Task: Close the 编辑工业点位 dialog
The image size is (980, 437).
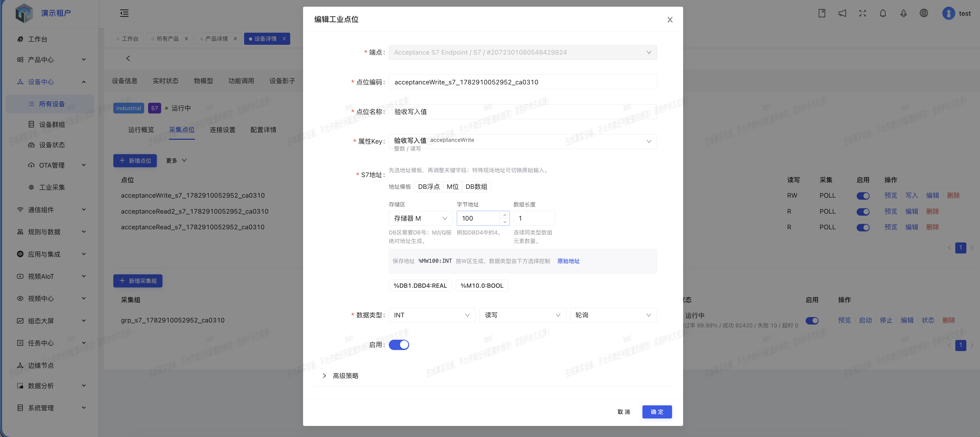Action: pyautogui.click(x=670, y=19)
